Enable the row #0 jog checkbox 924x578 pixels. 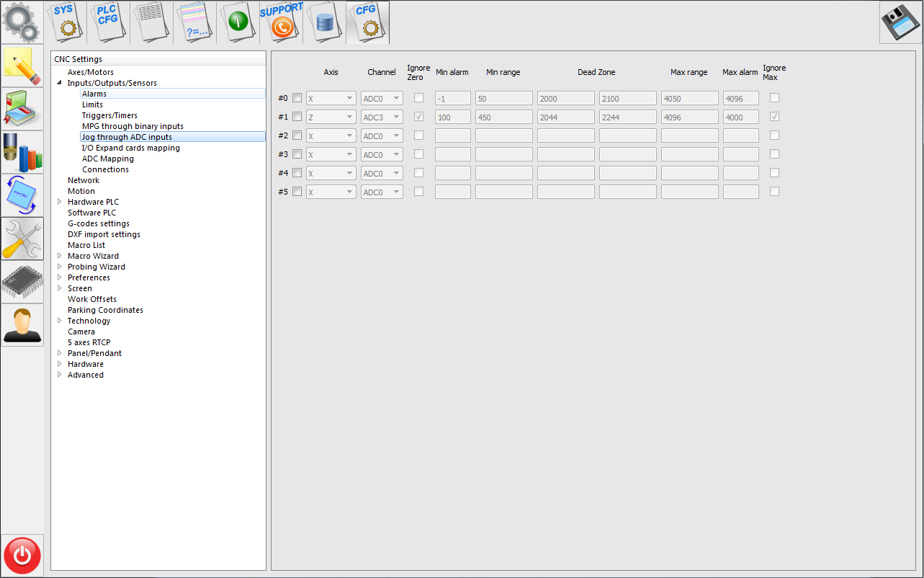point(297,98)
